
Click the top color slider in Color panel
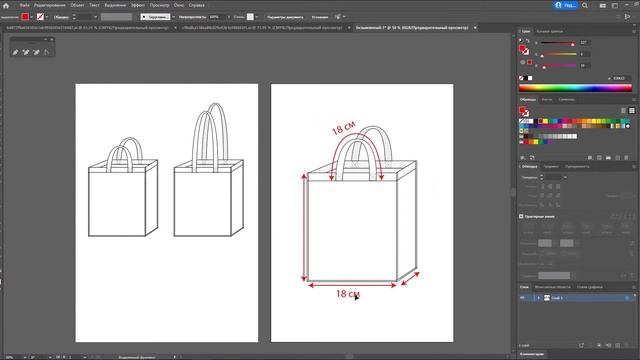coord(558,43)
